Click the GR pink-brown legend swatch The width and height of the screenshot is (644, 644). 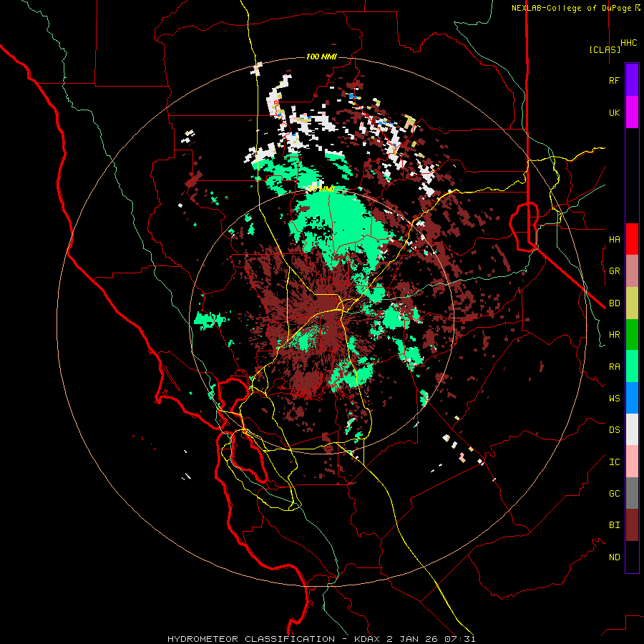[x=632, y=271]
